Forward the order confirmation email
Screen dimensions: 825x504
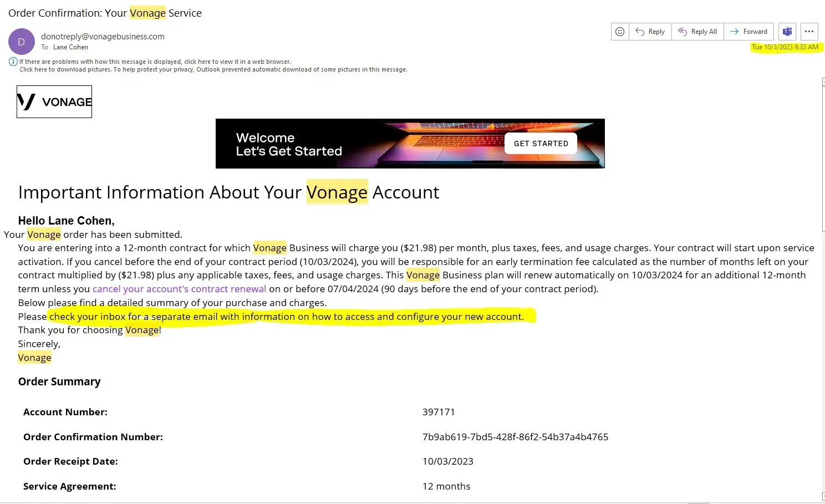point(748,32)
